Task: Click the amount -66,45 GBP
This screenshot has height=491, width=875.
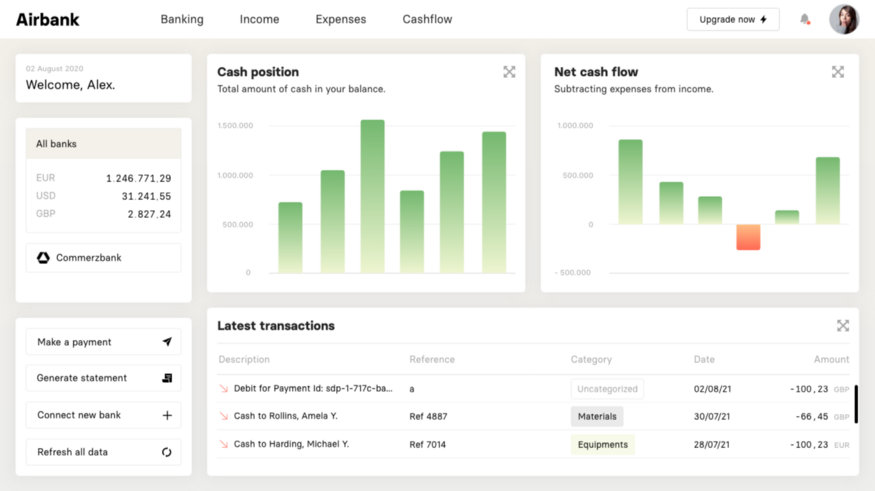Action: (822, 416)
